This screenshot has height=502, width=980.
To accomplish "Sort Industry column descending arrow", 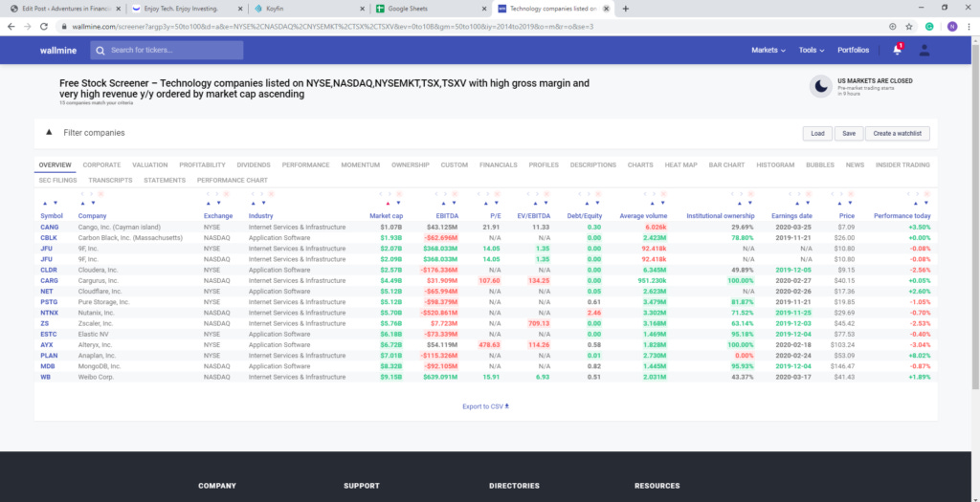I will coord(263,203).
